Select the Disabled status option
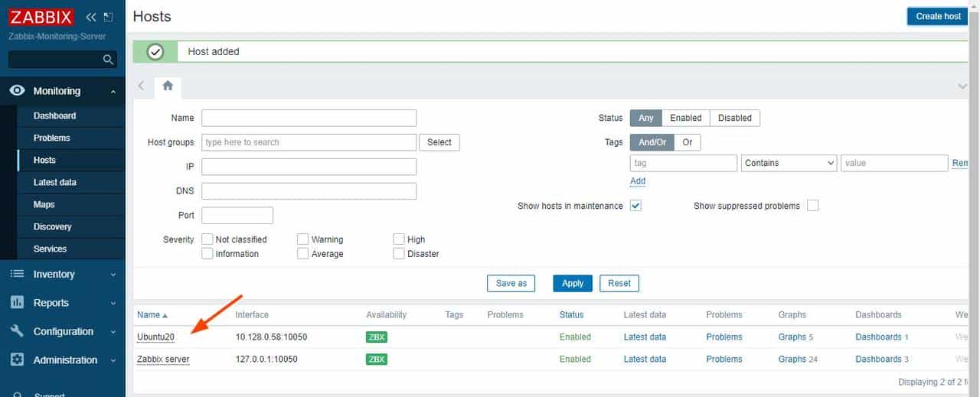 click(735, 118)
